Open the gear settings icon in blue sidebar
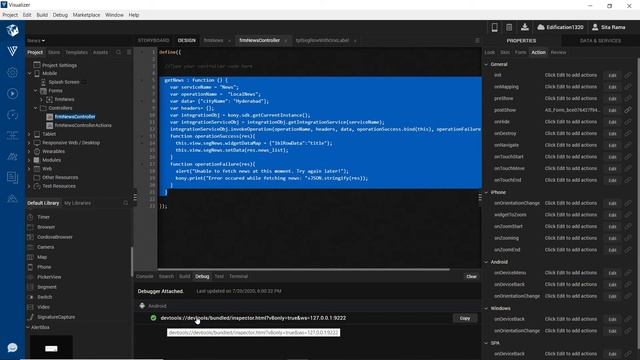640x360 pixels. click(x=12, y=72)
